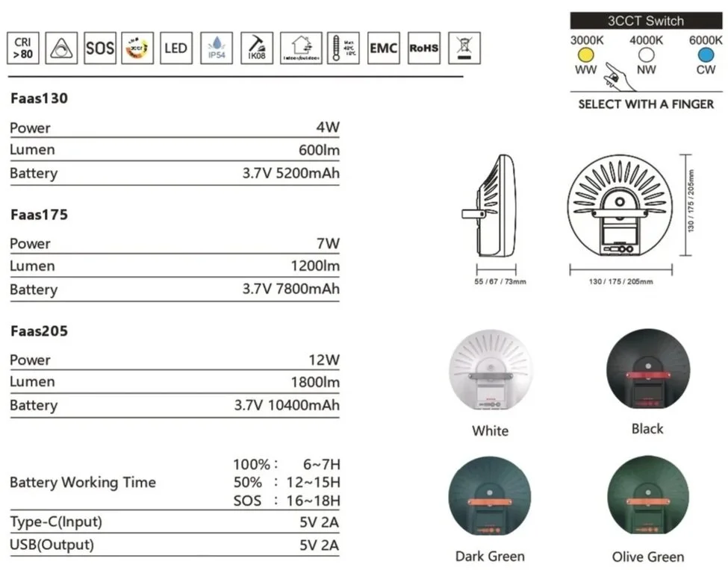The height and width of the screenshot is (570, 728).
Task: Select the White lamp thumbnail
Action: coord(491,371)
